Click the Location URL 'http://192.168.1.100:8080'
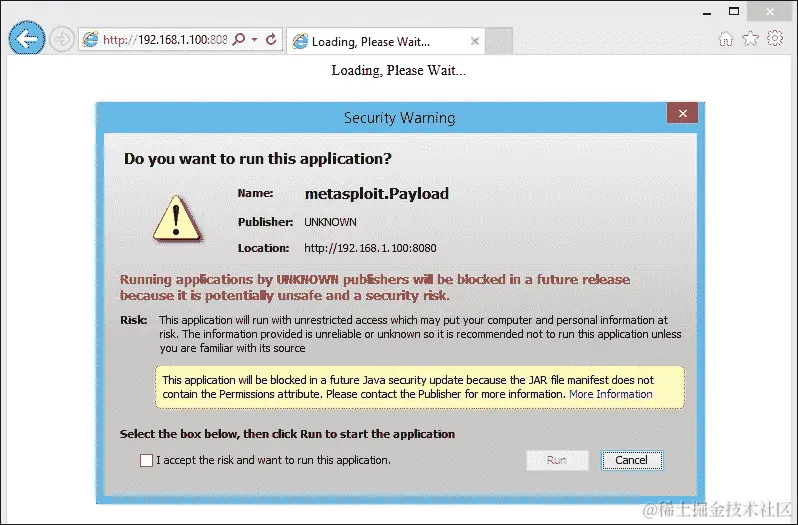The height and width of the screenshot is (525, 798). pos(370,248)
